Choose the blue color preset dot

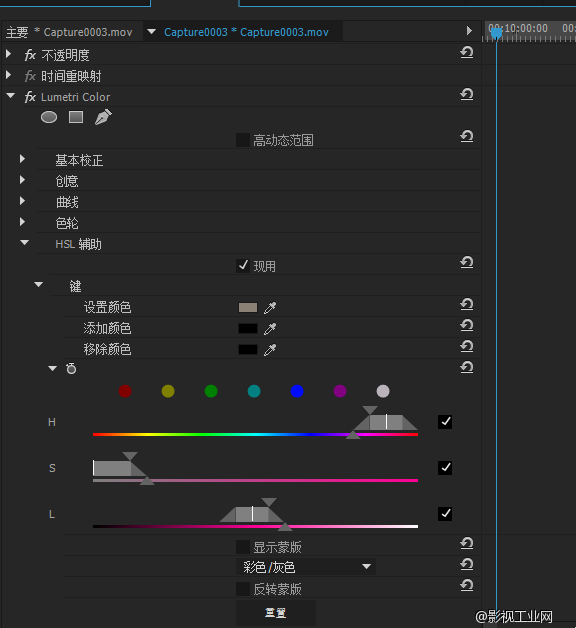point(297,391)
